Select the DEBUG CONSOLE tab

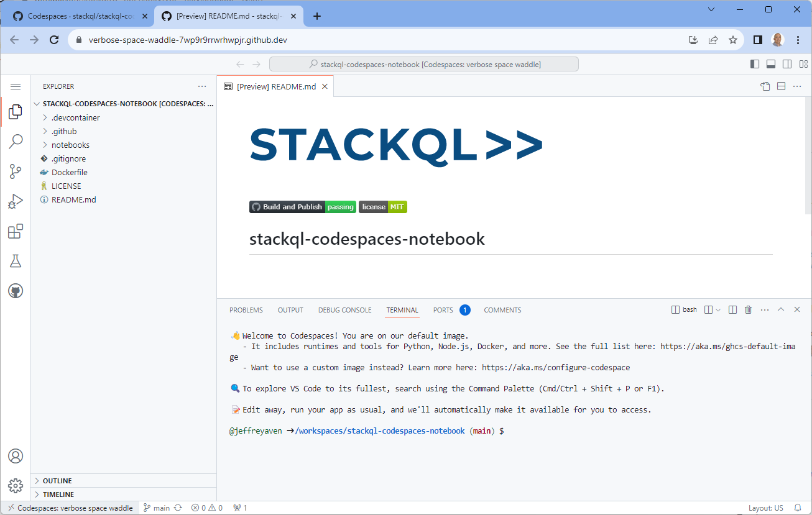[344, 309]
